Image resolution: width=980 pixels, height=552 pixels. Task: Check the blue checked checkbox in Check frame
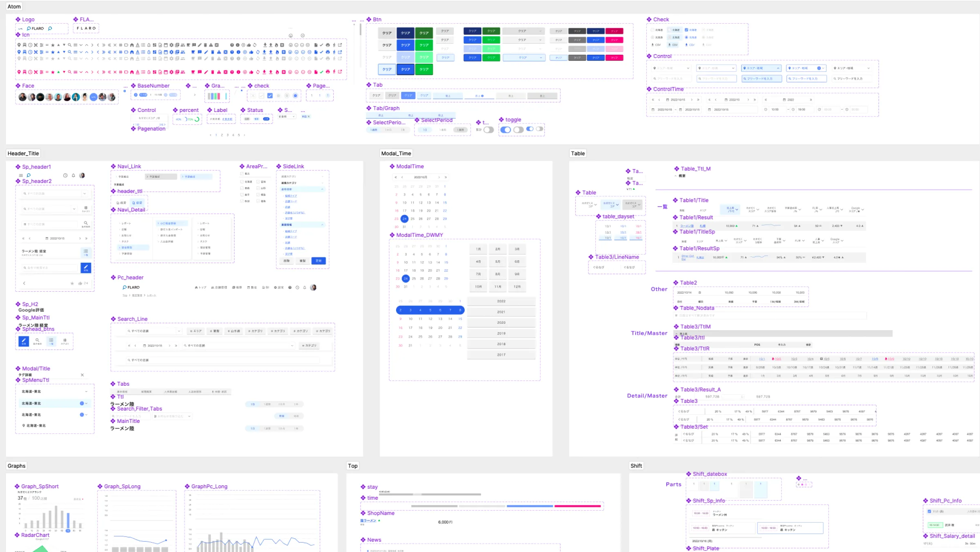686,30
